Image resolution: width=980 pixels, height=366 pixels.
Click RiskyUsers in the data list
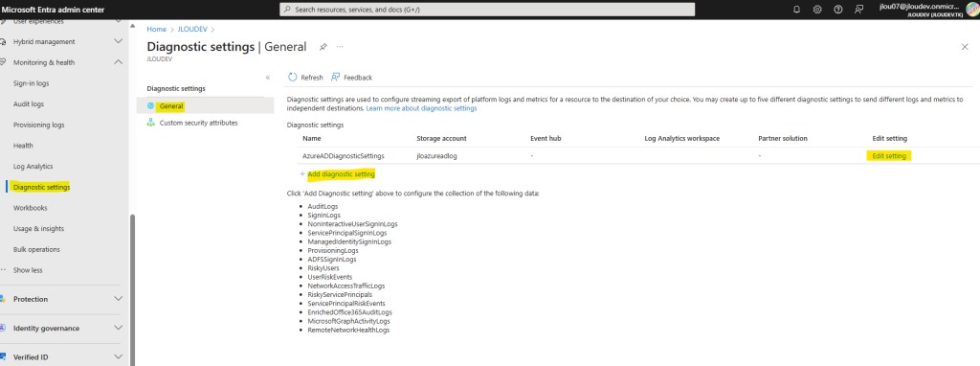pos(323,267)
